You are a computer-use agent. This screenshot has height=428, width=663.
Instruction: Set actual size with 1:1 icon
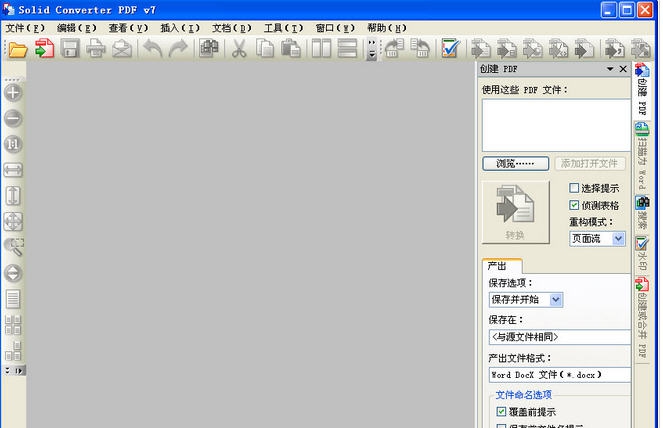(13, 144)
